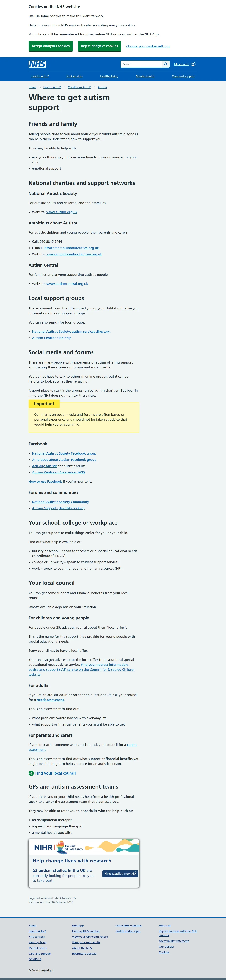This screenshot has width=226, height=980.
Task: Open the www.autism.org.uk website link
Action: 62,212
